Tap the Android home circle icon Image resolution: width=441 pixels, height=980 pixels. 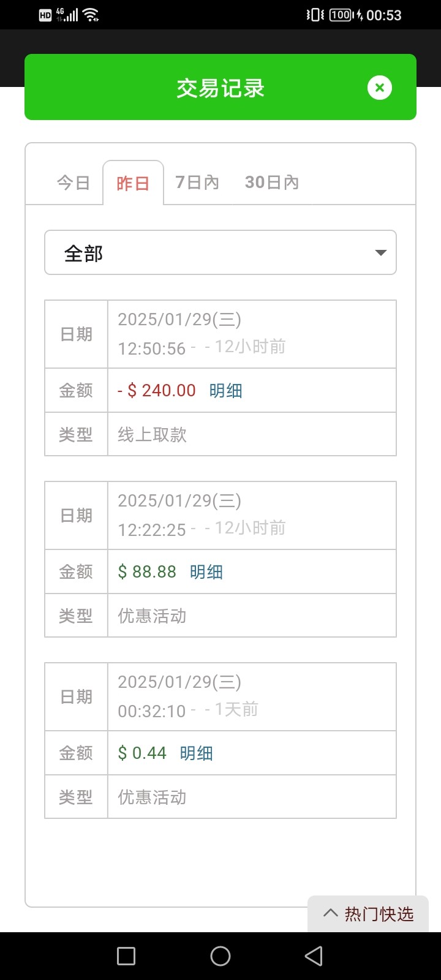tap(221, 956)
